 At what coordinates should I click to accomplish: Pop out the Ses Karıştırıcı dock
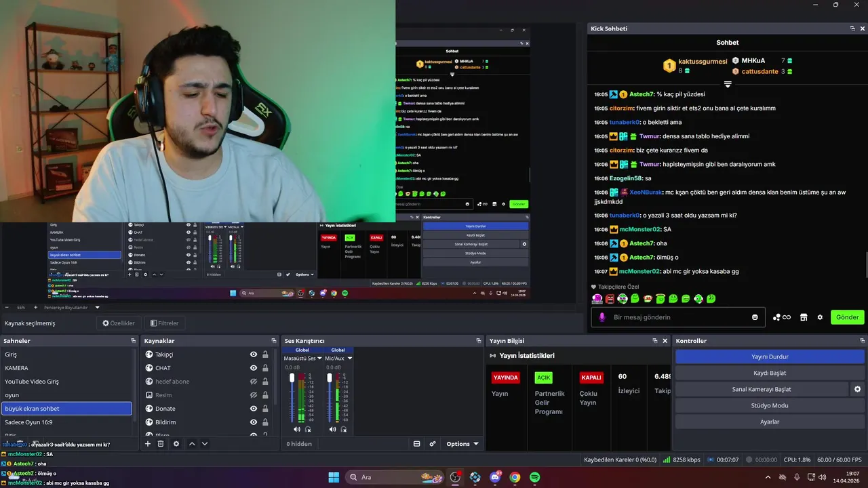click(x=480, y=341)
